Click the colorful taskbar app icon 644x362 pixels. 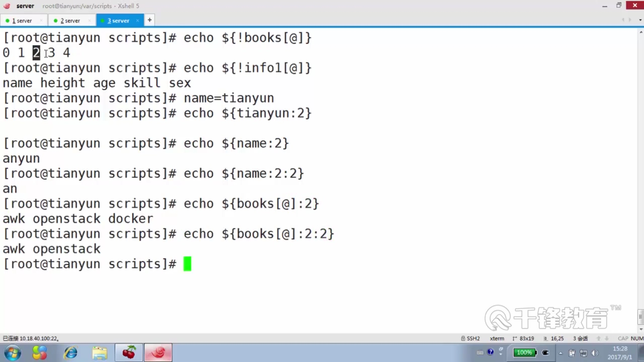click(x=40, y=353)
